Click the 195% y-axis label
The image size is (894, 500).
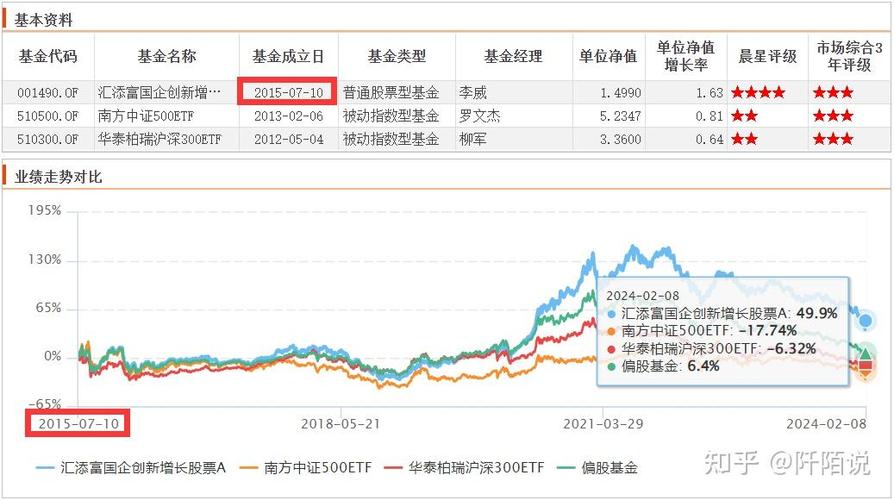[44, 210]
